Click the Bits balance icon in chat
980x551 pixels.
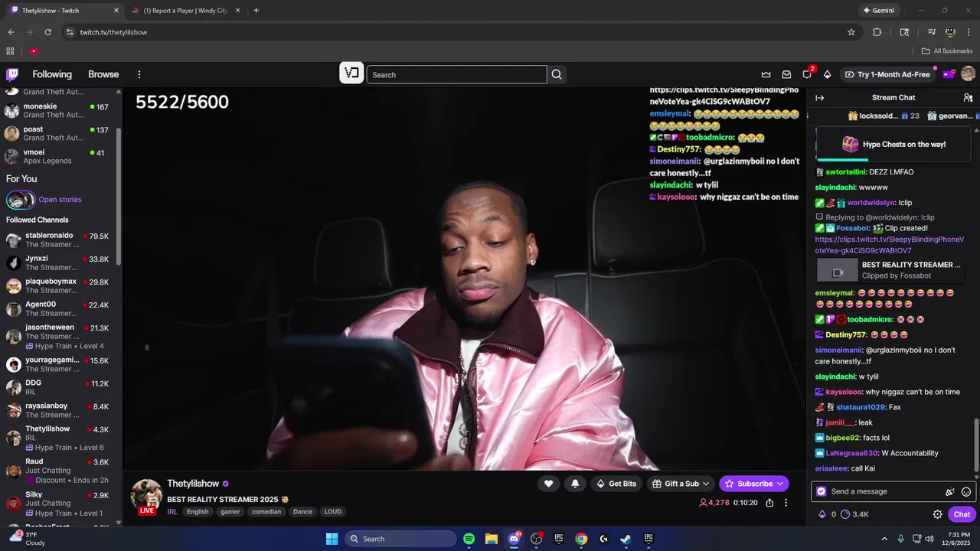coord(822,514)
